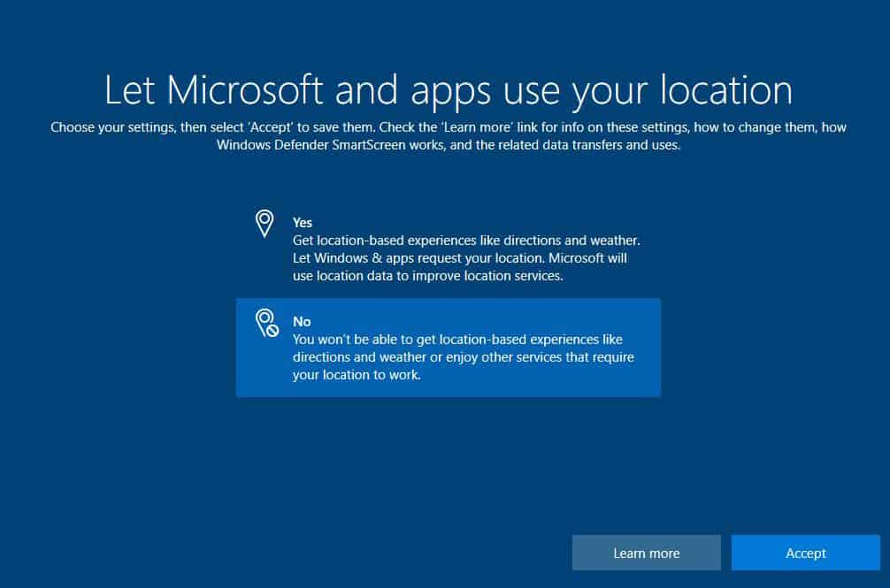Select the Yes location option

(448, 248)
